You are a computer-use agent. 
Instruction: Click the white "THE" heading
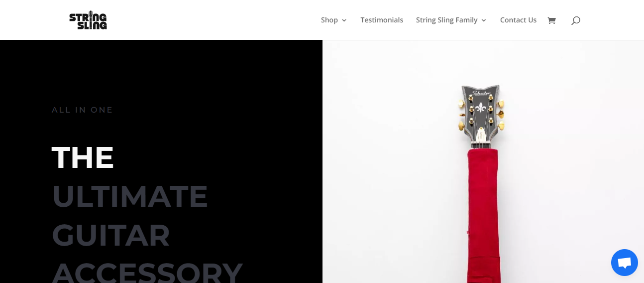[83, 157]
